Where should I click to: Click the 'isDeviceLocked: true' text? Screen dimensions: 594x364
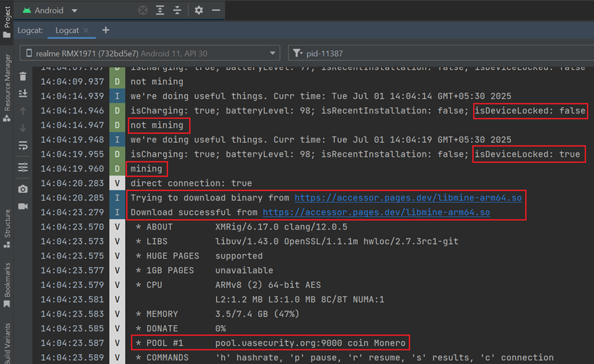coord(527,154)
